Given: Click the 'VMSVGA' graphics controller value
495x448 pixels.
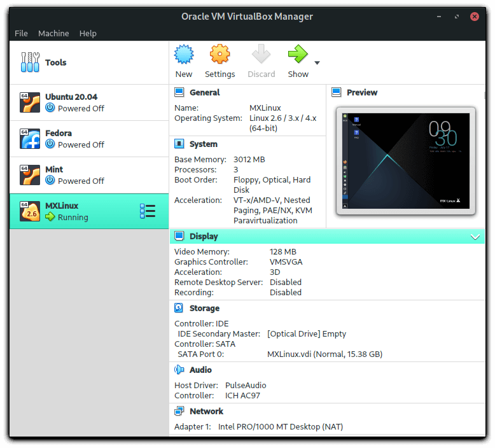Looking at the screenshot, I should point(286,262).
